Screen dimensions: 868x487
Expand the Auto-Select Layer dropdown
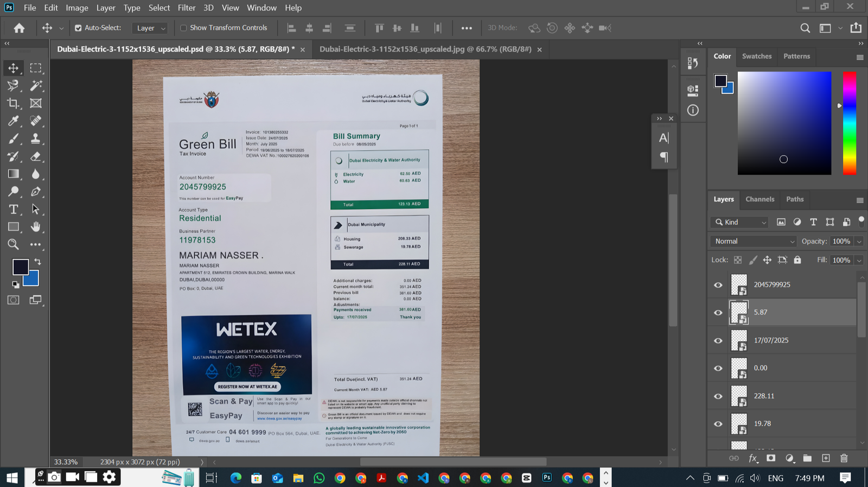tap(150, 28)
